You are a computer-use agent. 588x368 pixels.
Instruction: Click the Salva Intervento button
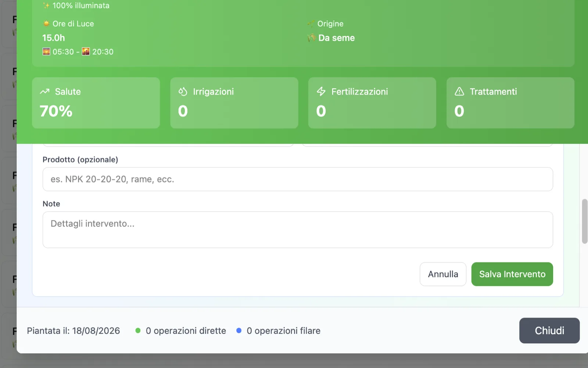click(x=512, y=274)
